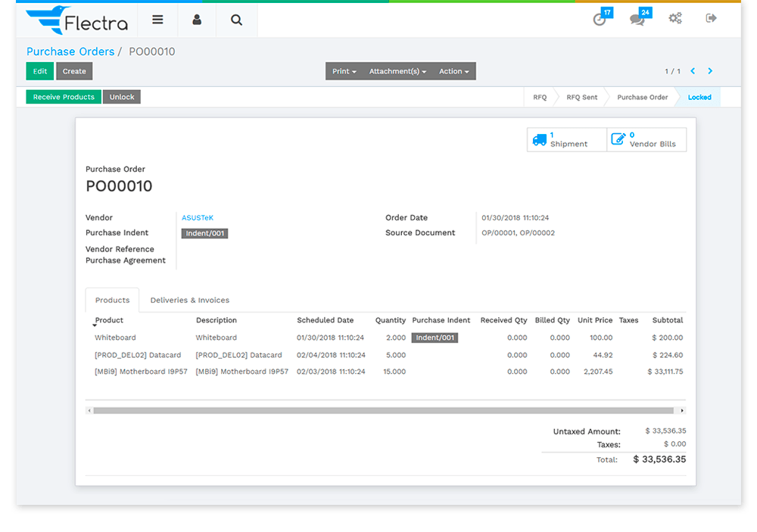Open the Action dropdown menu

[453, 71]
